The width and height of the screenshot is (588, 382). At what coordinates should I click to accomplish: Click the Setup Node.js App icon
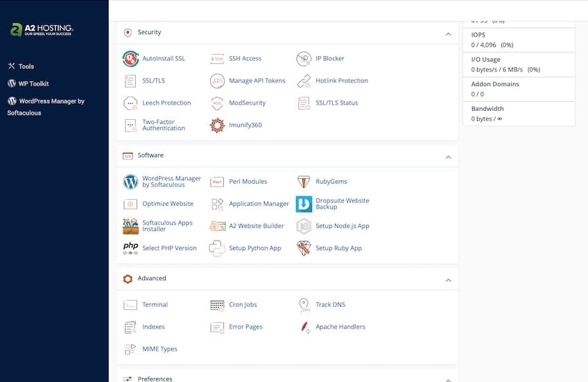point(304,226)
